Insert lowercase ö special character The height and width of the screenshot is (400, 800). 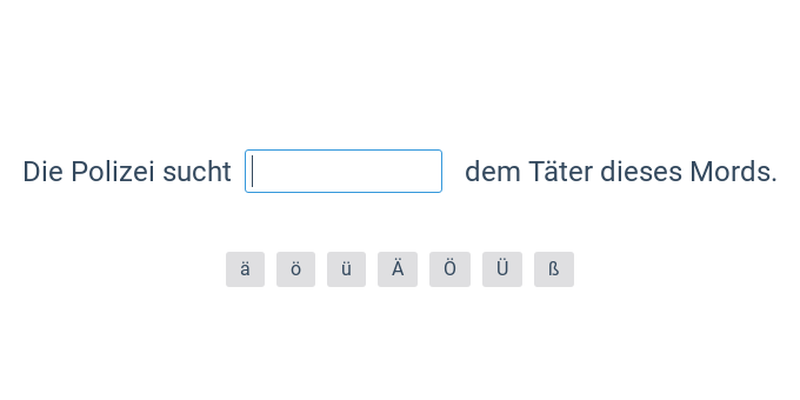pyautogui.click(x=296, y=269)
